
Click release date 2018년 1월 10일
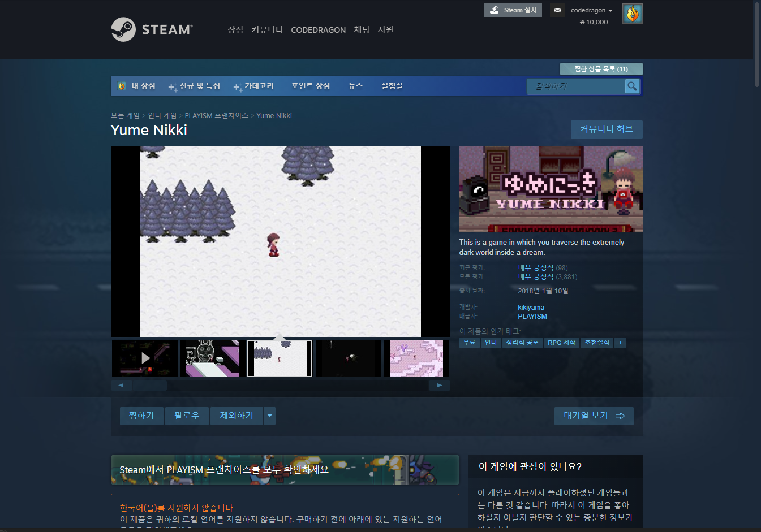click(543, 291)
